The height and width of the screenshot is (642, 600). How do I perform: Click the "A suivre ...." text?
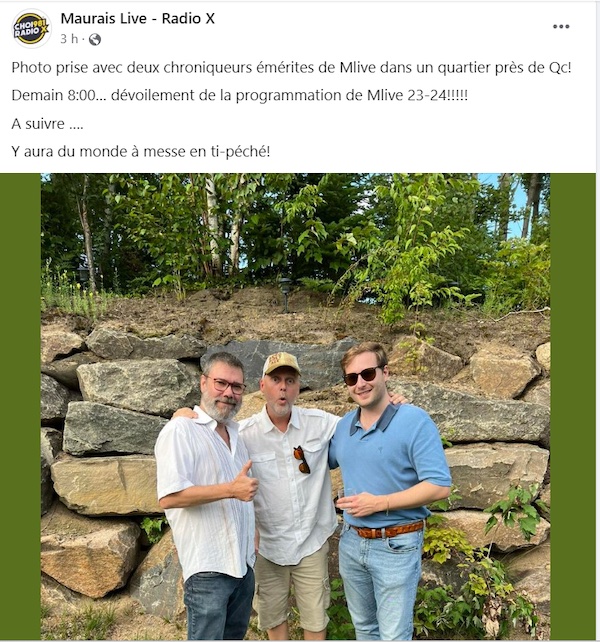click(48, 124)
